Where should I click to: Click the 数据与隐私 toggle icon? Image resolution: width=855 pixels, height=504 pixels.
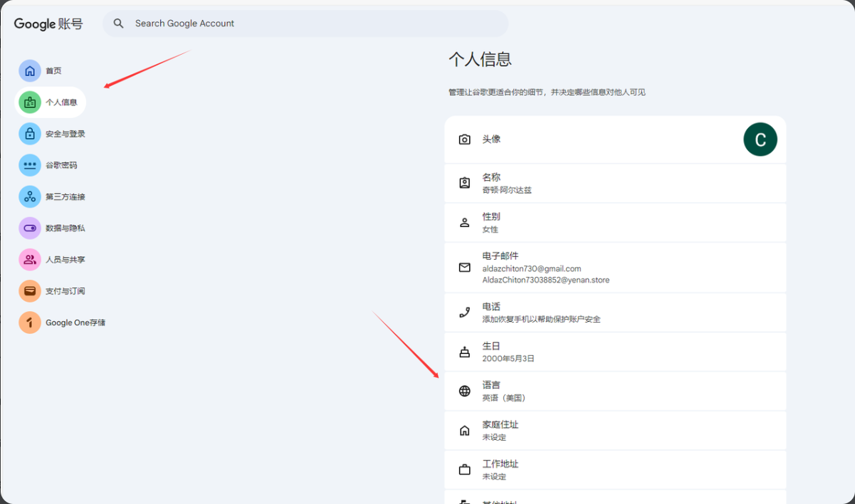[30, 228]
